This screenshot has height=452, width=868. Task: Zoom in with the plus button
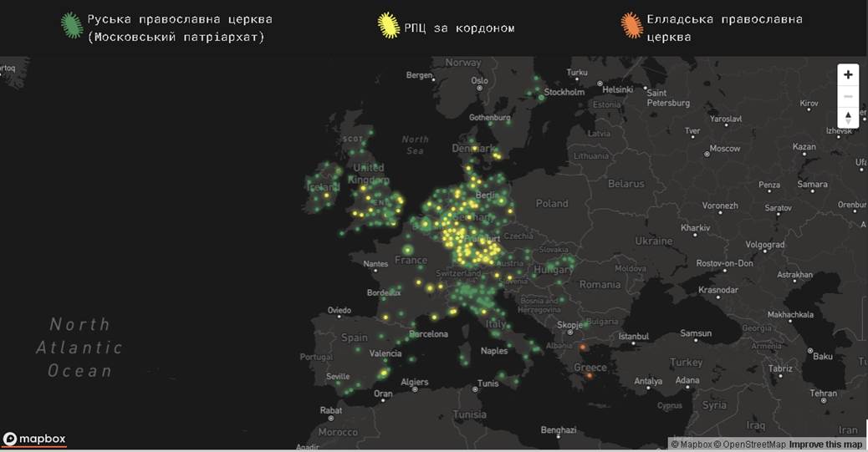848,75
